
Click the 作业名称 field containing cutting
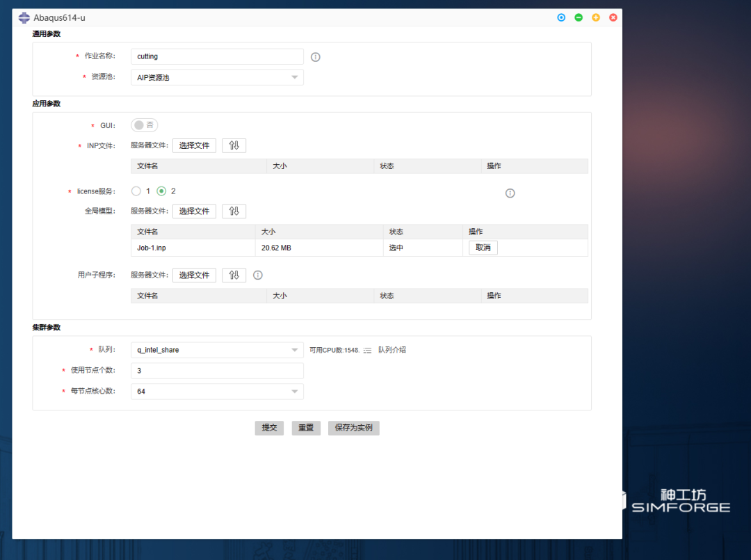pyautogui.click(x=217, y=56)
